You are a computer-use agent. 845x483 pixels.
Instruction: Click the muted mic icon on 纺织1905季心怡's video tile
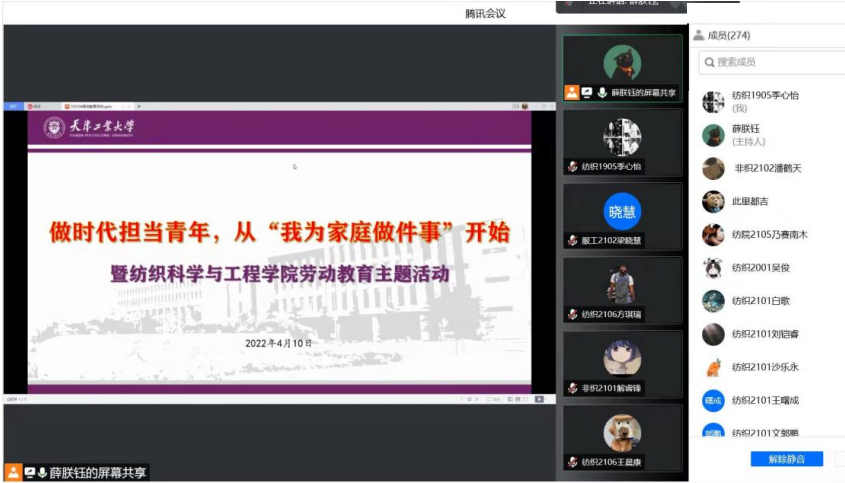(572, 167)
